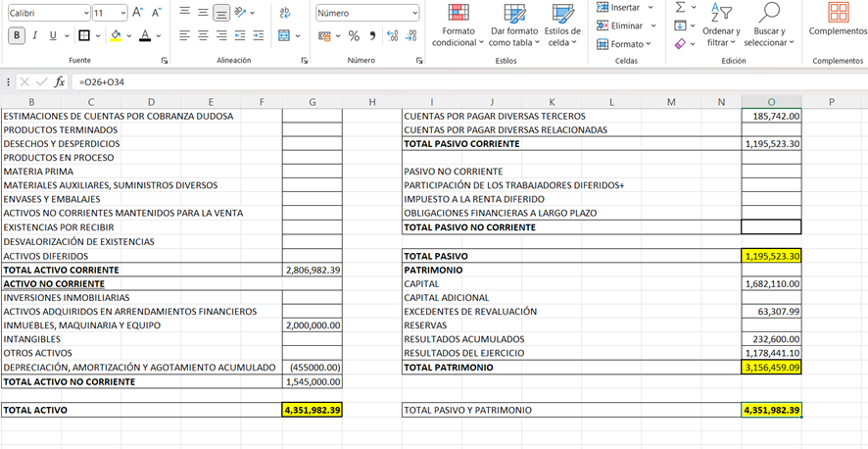The height and width of the screenshot is (449, 868).
Task: Click the Fill down icon
Action: click(681, 25)
